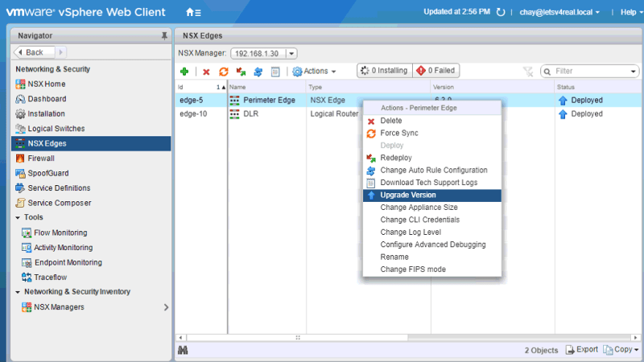644x362 pixels.
Task: Click the 0 Failed status button
Action: click(x=436, y=71)
